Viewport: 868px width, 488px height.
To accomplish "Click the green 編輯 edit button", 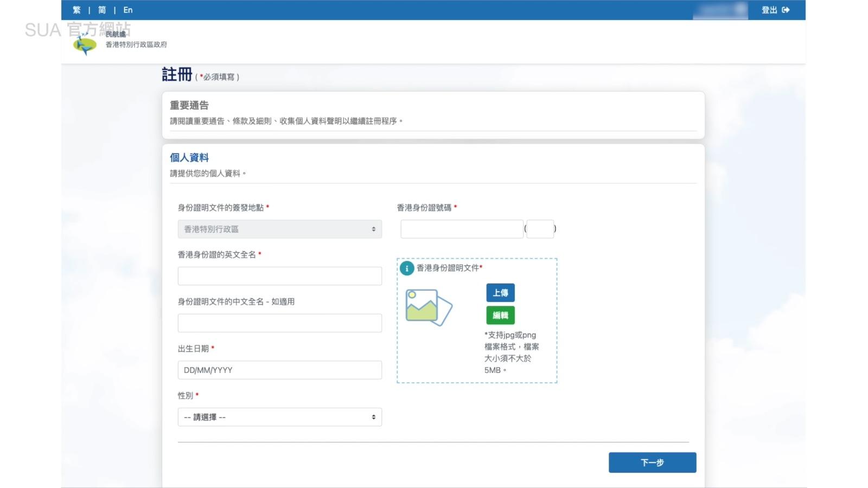I will coord(500,316).
